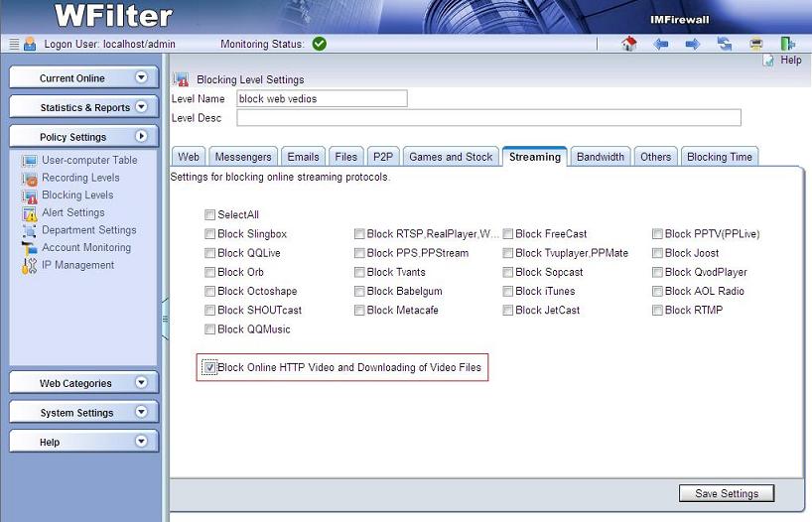
Task: Tick the SelectAll checkbox
Action: (x=209, y=214)
